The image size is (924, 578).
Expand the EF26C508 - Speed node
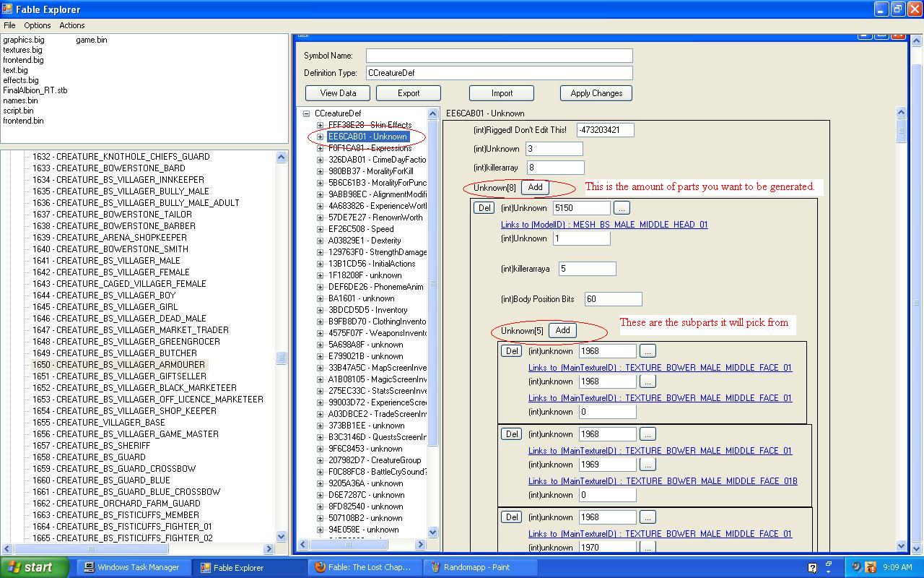pos(321,229)
